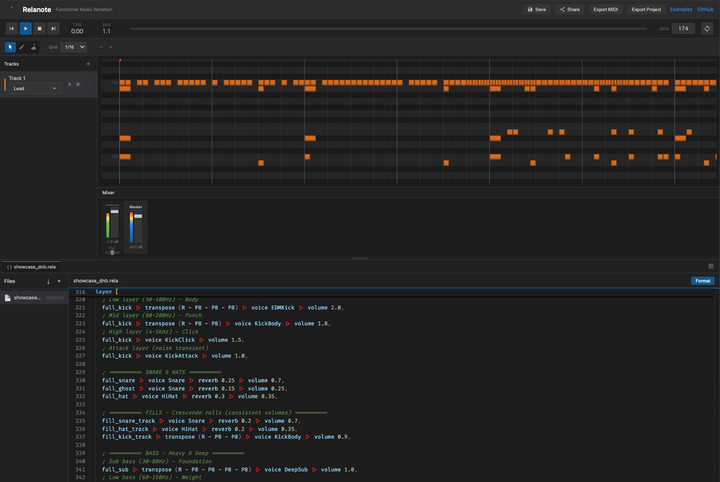Add a new track with the plus icon
Image resolution: width=720 pixels, height=482 pixels.
[88, 64]
